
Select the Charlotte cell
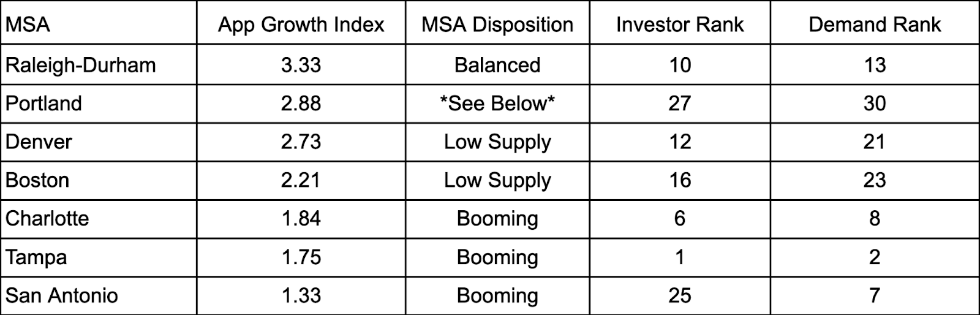(47, 218)
